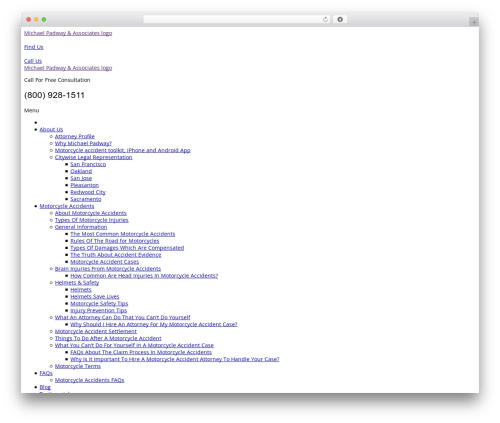Select Redwood City link
Screen dimensions: 500x423
coord(88,192)
